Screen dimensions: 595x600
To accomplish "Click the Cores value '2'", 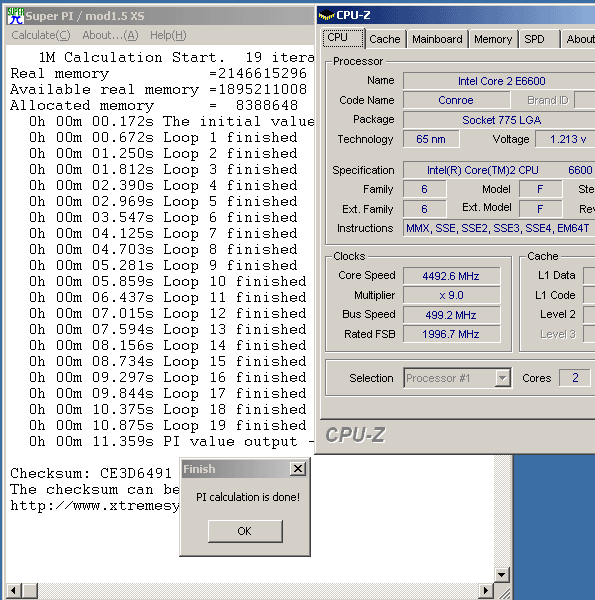I will pyautogui.click(x=575, y=378).
